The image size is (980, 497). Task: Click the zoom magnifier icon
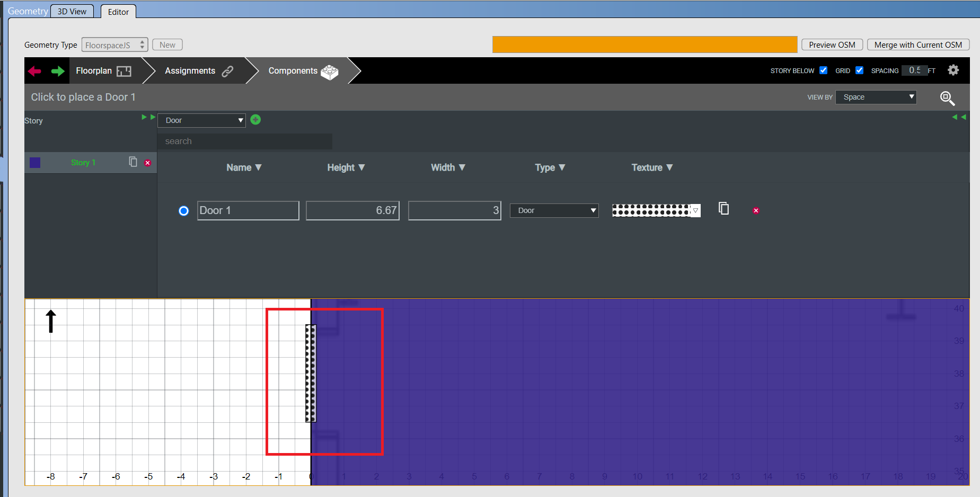click(947, 98)
